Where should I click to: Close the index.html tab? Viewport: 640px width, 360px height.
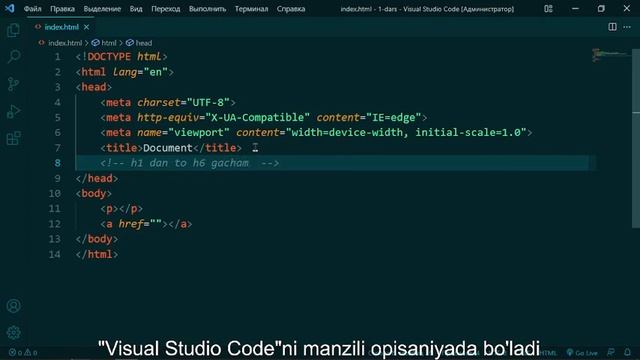87,27
